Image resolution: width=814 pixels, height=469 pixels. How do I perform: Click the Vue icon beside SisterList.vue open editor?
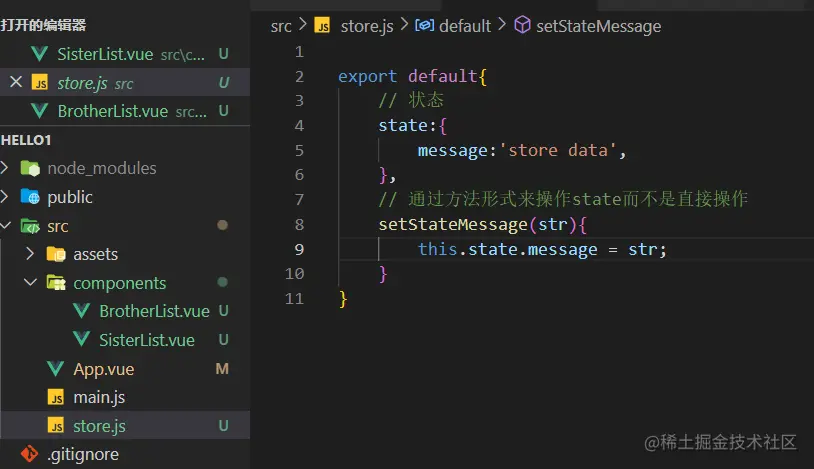tap(41, 53)
